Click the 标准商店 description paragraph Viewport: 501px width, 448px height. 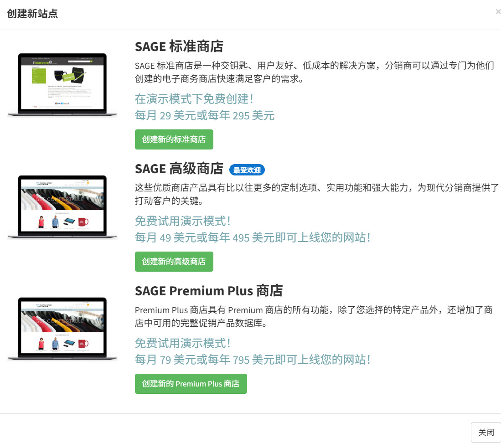click(x=315, y=72)
